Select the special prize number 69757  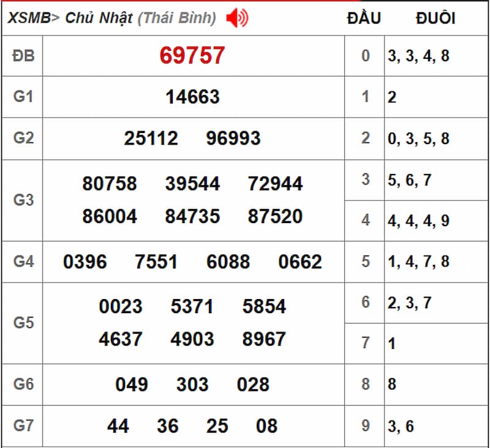point(192,56)
